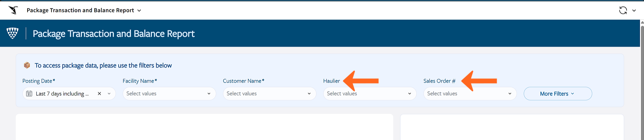The width and height of the screenshot is (644, 140).
Task: Expand the Customer Name dropdown chevron
Action: click(309, 94)
